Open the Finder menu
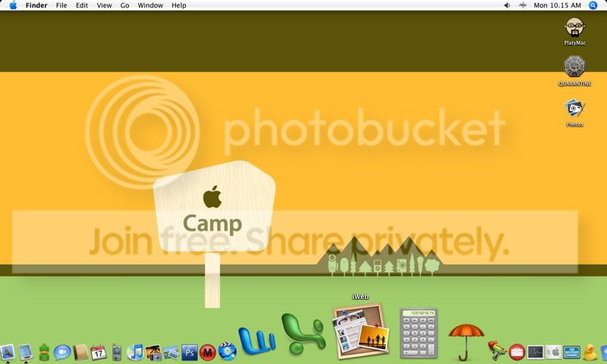Viewport: 607px width, 364px height. pos(36,5)
